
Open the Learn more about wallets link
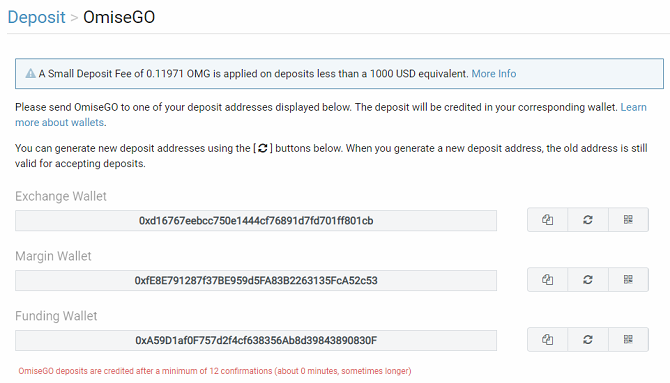tap(331, 115)
